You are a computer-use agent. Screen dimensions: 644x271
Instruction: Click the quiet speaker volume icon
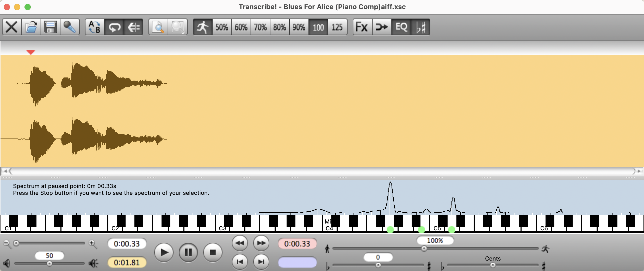[x=7, y=263]
